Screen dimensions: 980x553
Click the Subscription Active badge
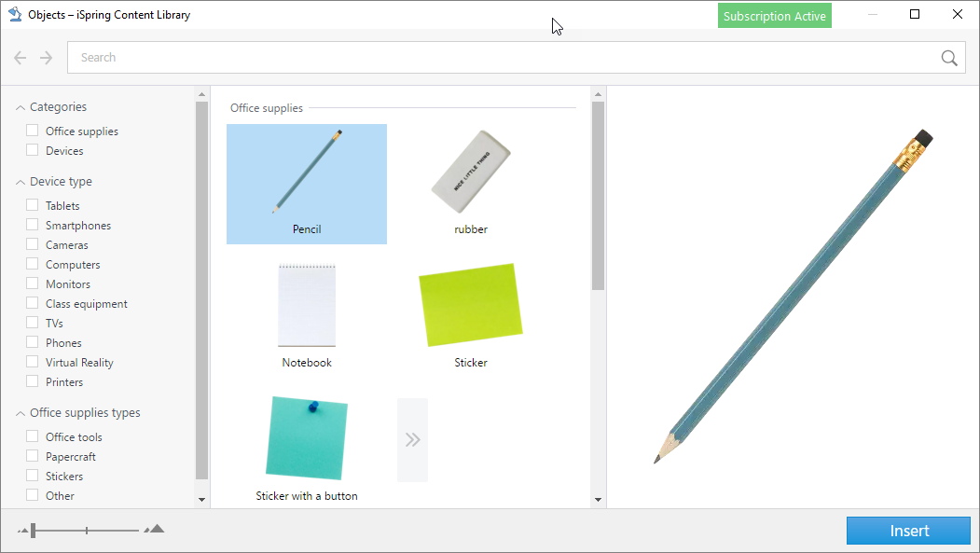(x=774, y=15)
